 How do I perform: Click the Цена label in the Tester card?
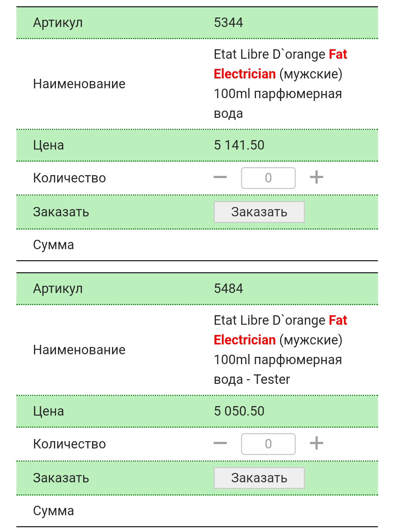point(49,411)
